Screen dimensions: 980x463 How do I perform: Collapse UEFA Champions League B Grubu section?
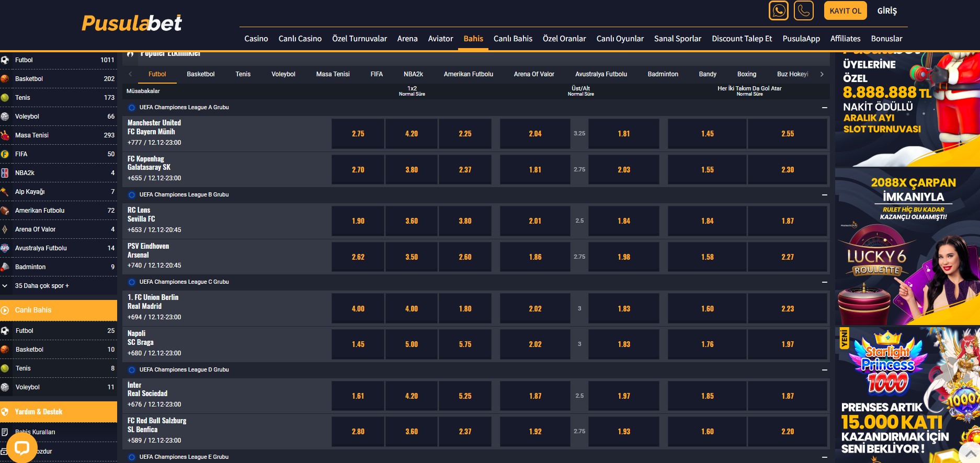824,195
